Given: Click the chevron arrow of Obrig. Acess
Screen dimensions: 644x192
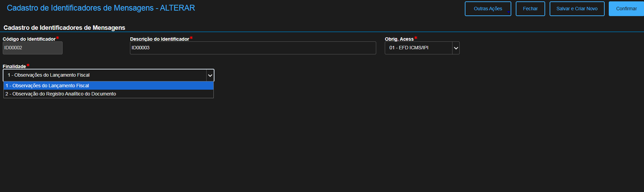Looking at the screenshot, I should (456, 48).
